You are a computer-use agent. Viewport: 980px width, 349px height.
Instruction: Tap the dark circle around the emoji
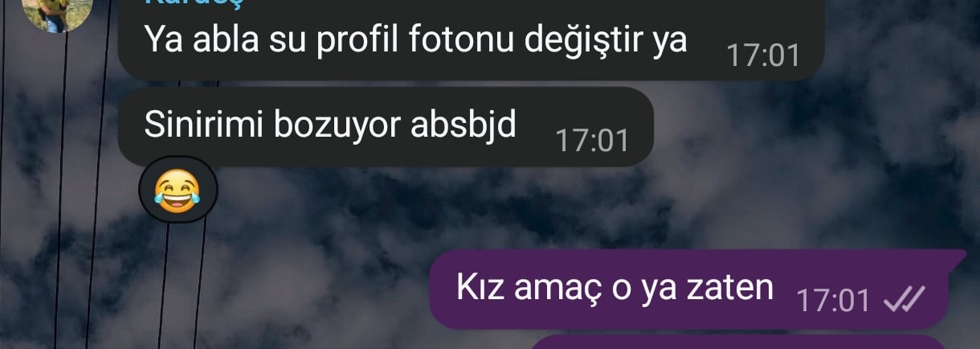(178, 191)
